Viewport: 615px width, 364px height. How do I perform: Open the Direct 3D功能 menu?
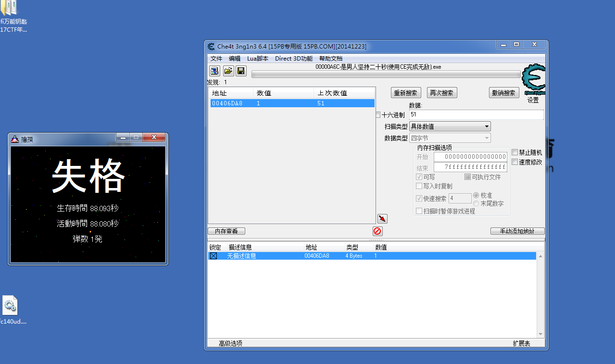tap(294, 59)
